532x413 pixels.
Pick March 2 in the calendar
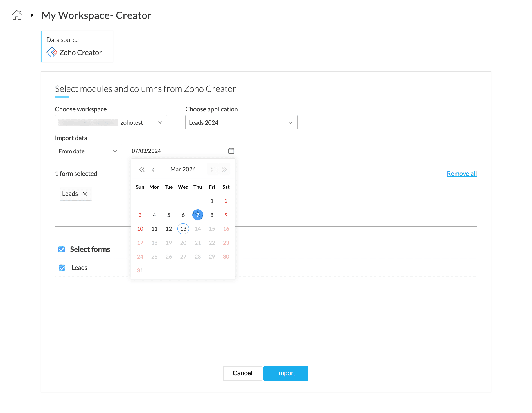point(226,201)
